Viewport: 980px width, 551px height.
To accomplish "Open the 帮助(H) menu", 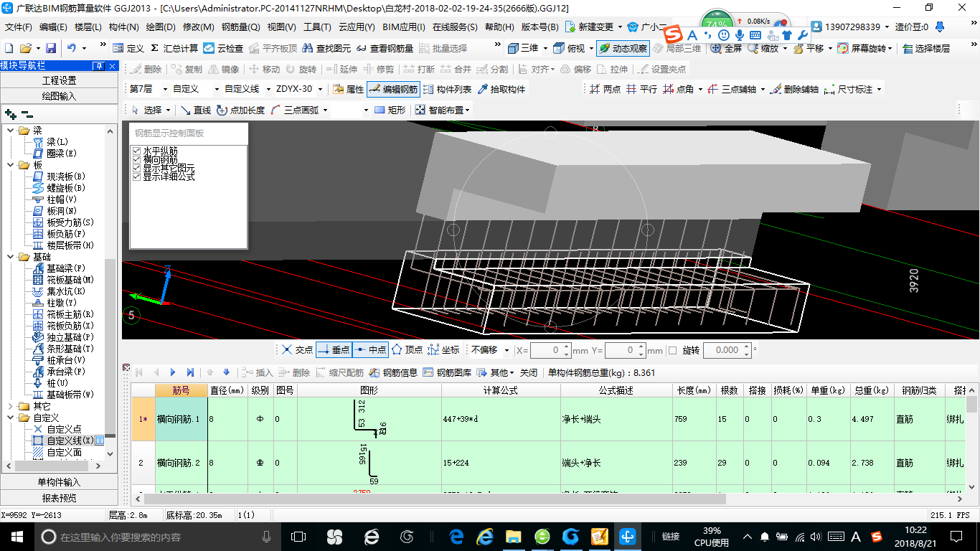I will click(499, 27).
